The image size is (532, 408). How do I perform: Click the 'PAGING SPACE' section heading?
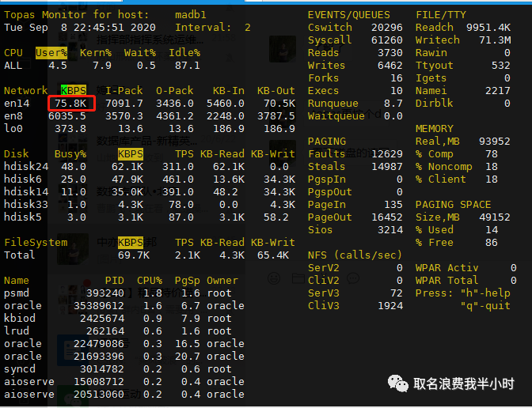tap(454, 205)
